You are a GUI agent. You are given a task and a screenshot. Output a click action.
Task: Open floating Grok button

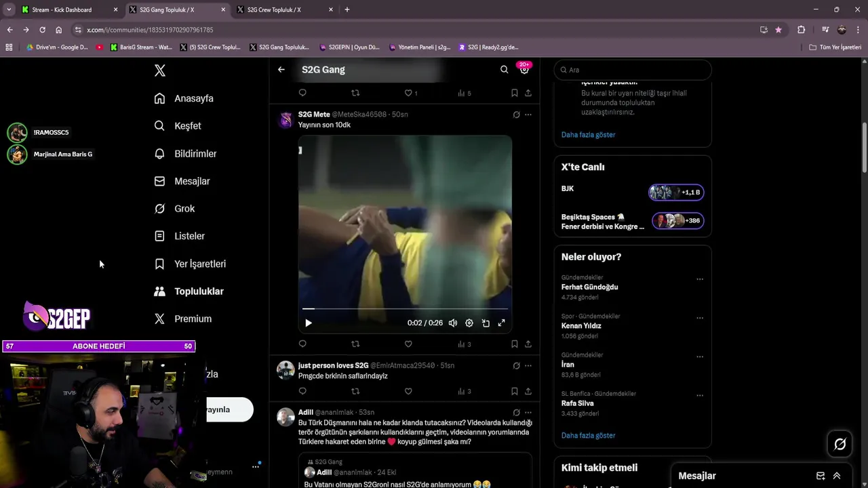(840, 444)
